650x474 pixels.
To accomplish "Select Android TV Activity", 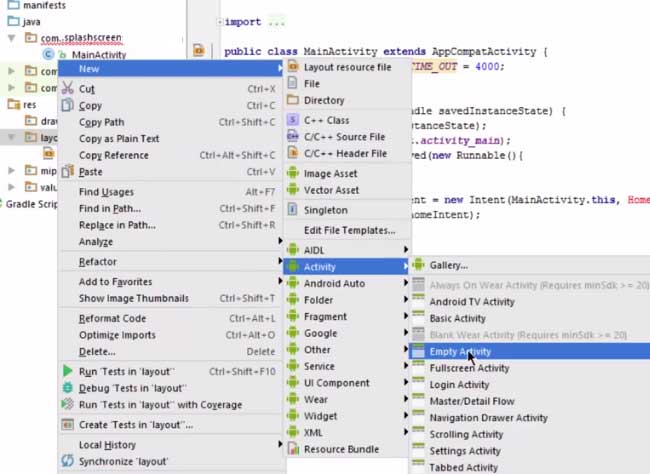I will 529,301.
